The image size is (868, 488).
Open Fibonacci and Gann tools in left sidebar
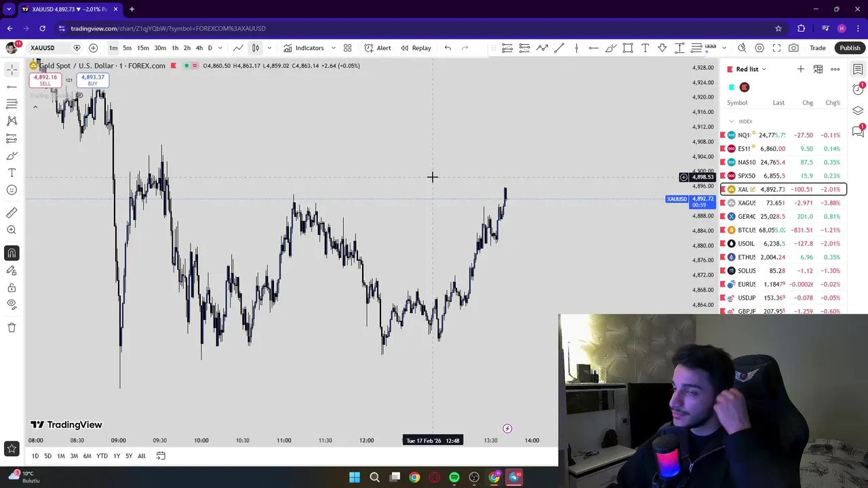[12, 104]
